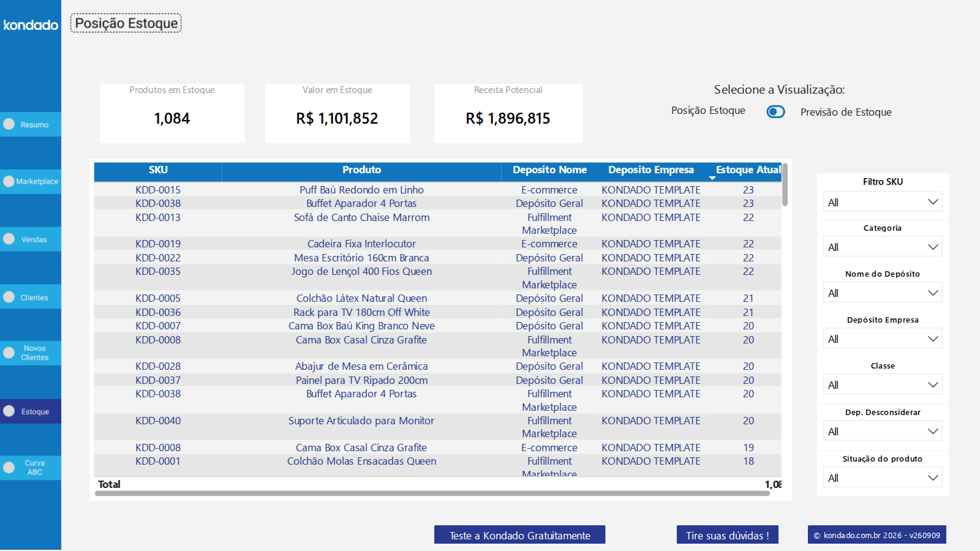Click the Tire suas dúvidas button
This screenshot has height=551, width=980.
click(727, 535)
